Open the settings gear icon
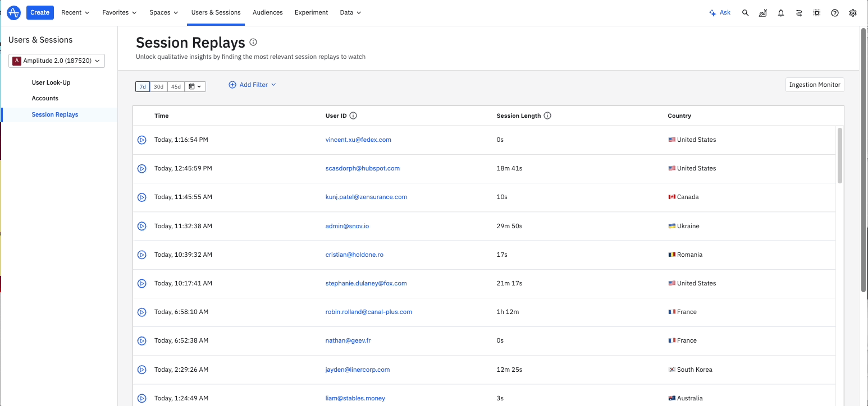The height and width of the screenshot is (406, 868). pyautogui.click(x=852, y=13)
